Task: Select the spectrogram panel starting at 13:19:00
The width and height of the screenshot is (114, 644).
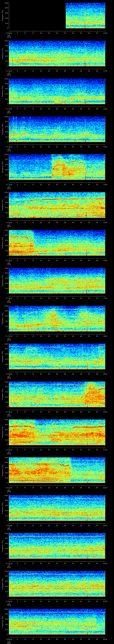Action: tap(57, 394)
